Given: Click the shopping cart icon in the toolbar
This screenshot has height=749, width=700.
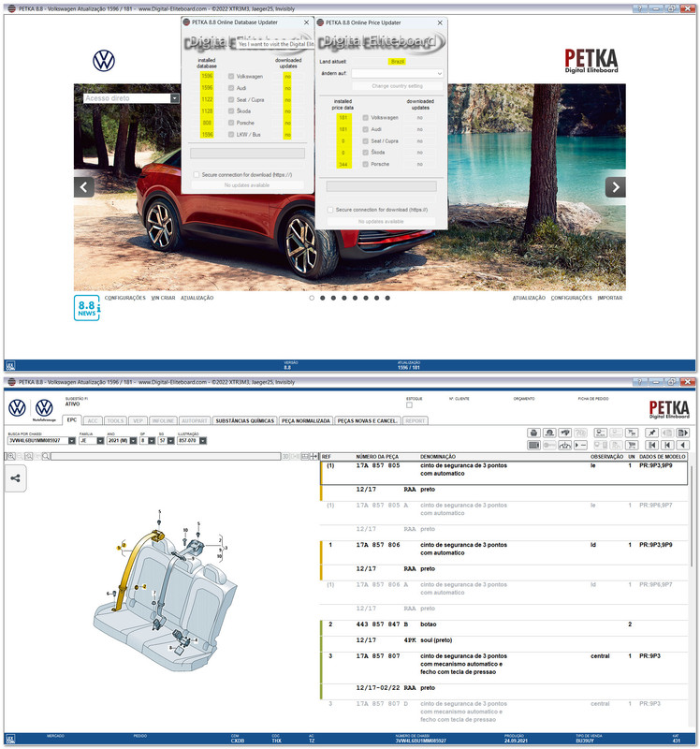Looking at the screenshot, I should (x=632, y=446).
